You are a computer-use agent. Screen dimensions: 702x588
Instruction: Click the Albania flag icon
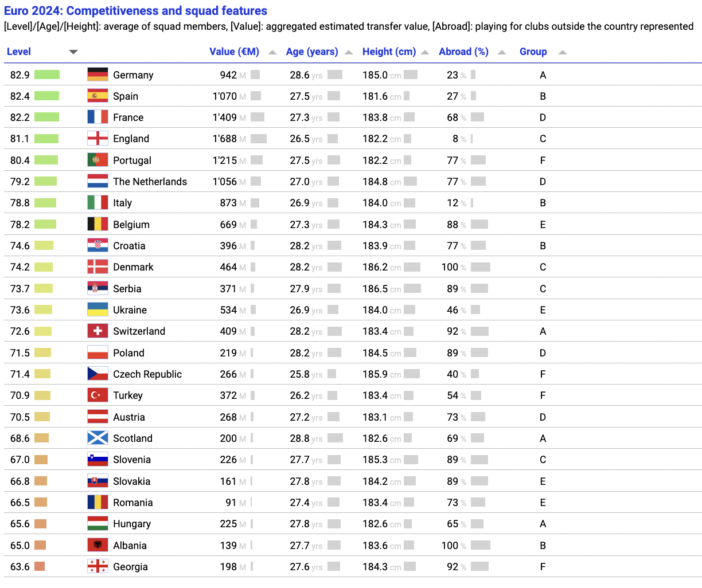click(97, 545)
